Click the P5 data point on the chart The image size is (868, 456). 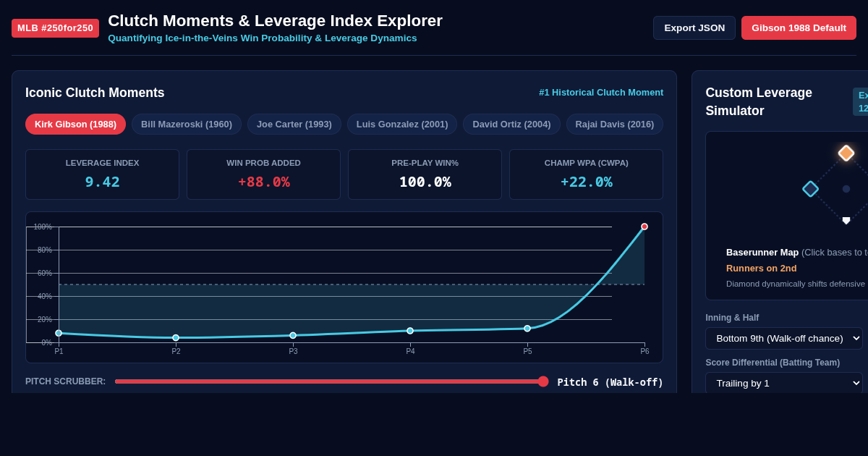click(527, 329)
